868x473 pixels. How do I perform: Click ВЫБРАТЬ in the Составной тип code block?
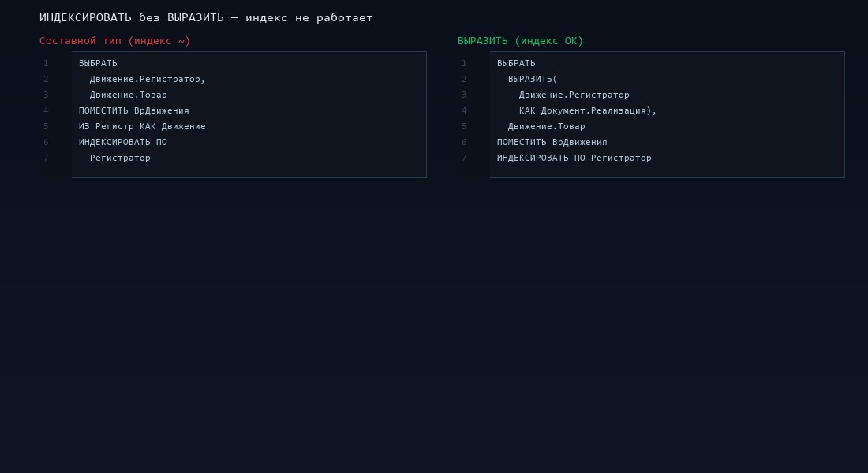click(98, 63)
